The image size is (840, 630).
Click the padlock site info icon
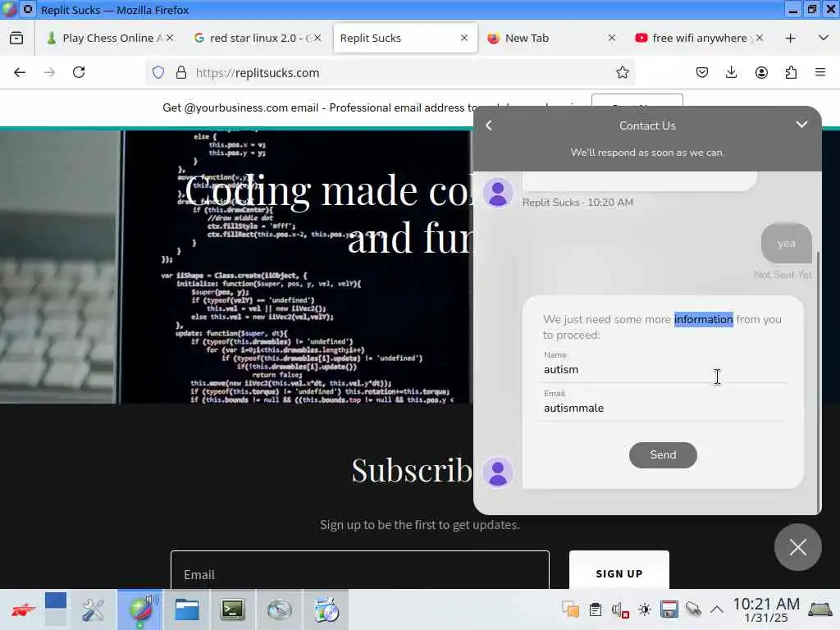(181, 72)
